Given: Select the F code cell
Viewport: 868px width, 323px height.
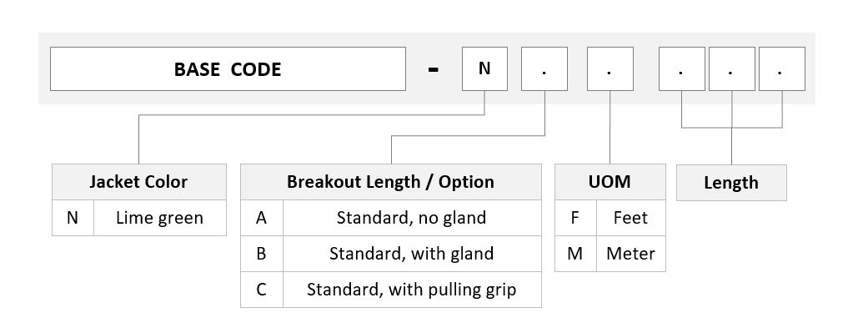Looking at the screenshot, I should [575, 218].
